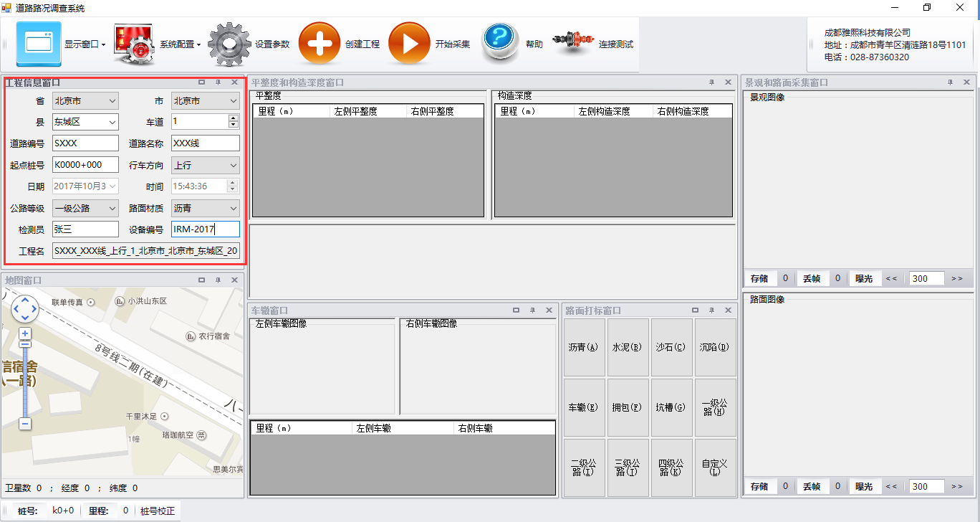Screen dimensions: 980x522
Task: Click the 左侧平整度 column header
Action: click(368, 112)
